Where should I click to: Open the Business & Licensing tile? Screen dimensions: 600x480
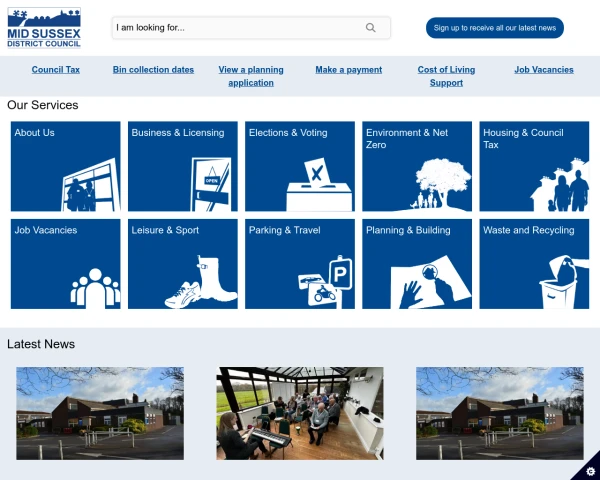pos(183,166)
